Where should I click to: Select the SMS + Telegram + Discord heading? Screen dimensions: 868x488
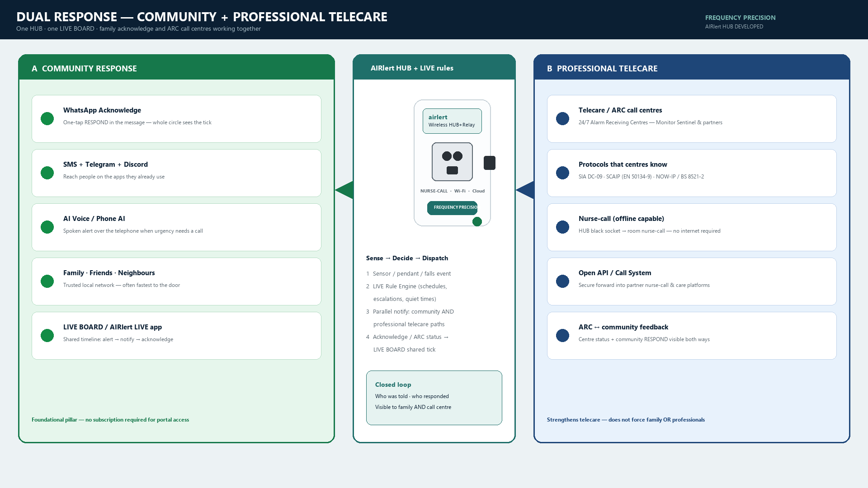tap(105, 164)
